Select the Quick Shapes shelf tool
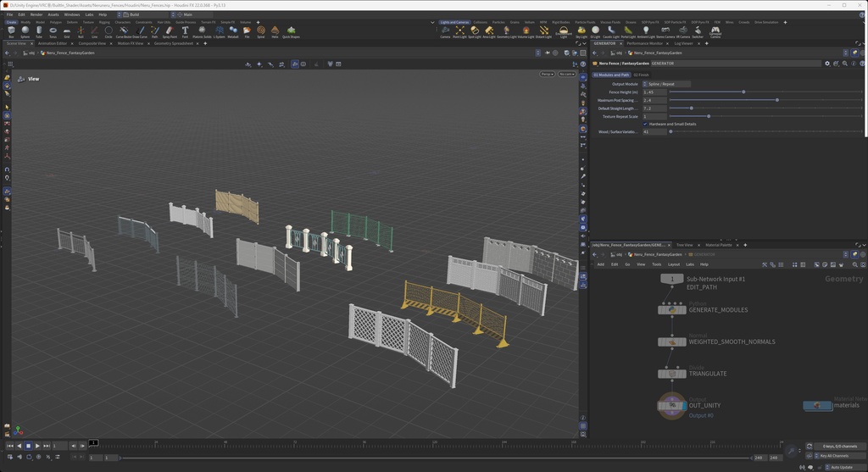Image resolution: width=868 pixels, height=472 pixels. (291, 32)
